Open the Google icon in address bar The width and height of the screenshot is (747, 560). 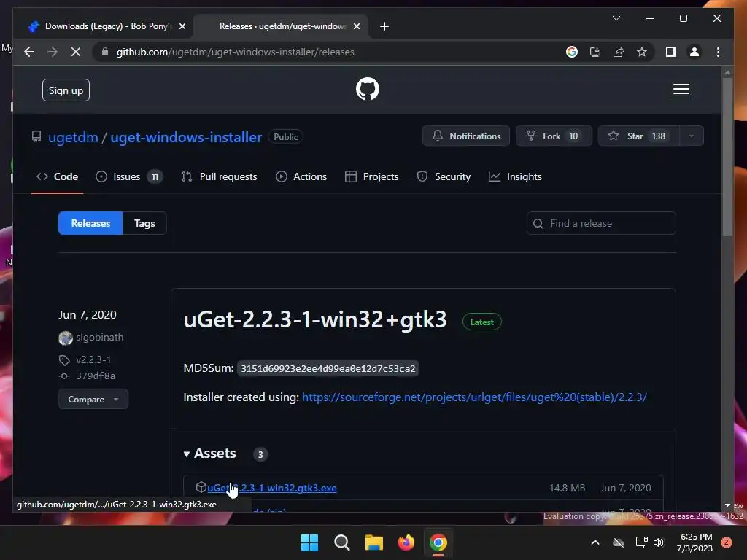pos(572,52)
